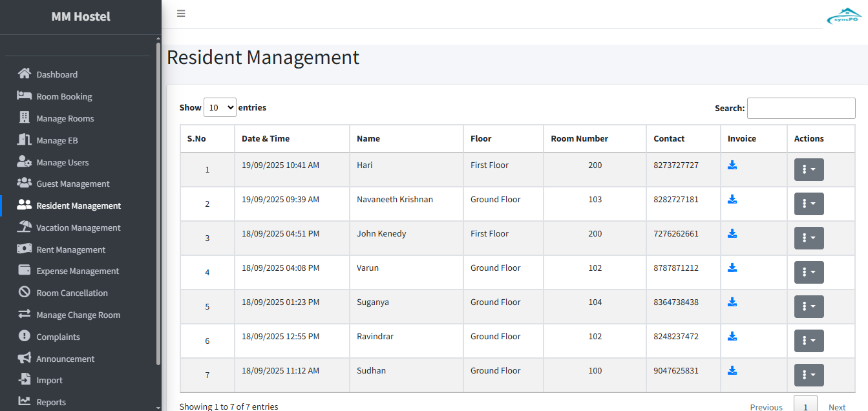Viewport: 868px width, 411px height.
Task: Download invoice for Navaneeth Krishnan
Action: pyautogui.click(x=732, y=199)
